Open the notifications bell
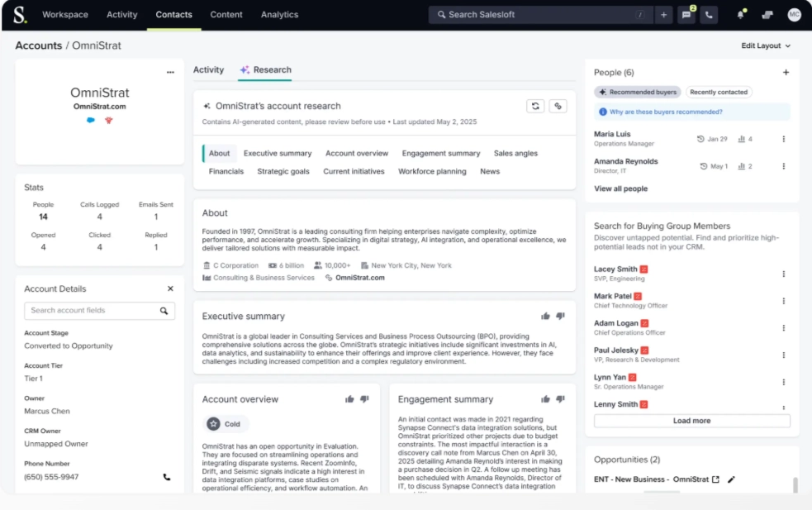 (740, 15)
